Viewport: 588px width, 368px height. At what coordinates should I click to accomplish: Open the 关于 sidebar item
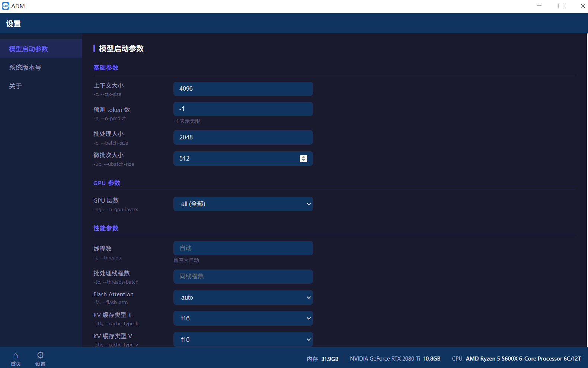[41, 86]
